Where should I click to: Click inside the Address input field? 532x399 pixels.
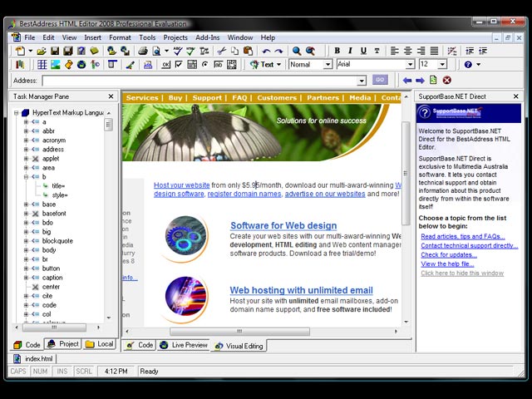point(200,81)
